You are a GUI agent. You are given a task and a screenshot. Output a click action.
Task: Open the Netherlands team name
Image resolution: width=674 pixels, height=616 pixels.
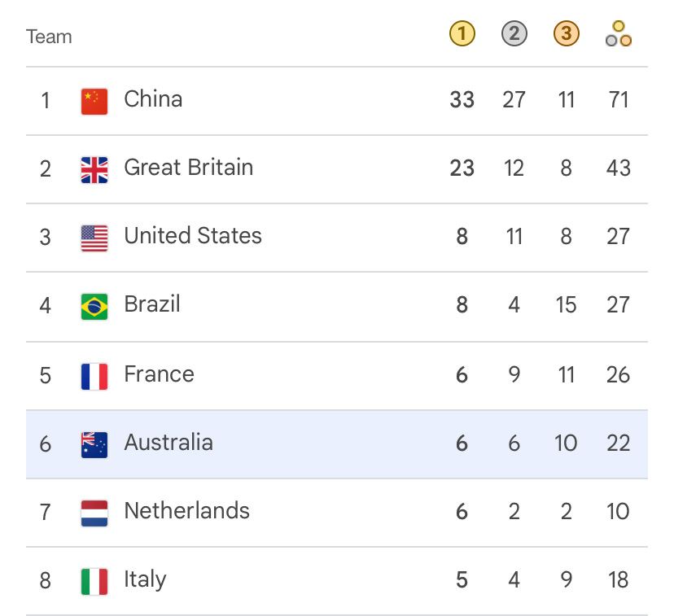click(x=186, y=511)
